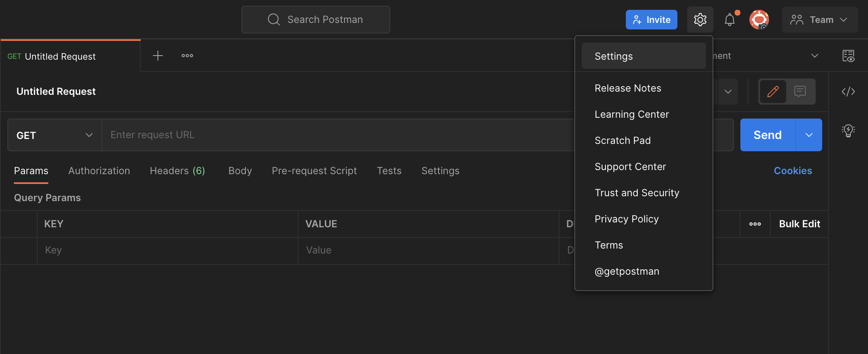Click the settings gear icon
Screen dimensions: 868x354
700,20
